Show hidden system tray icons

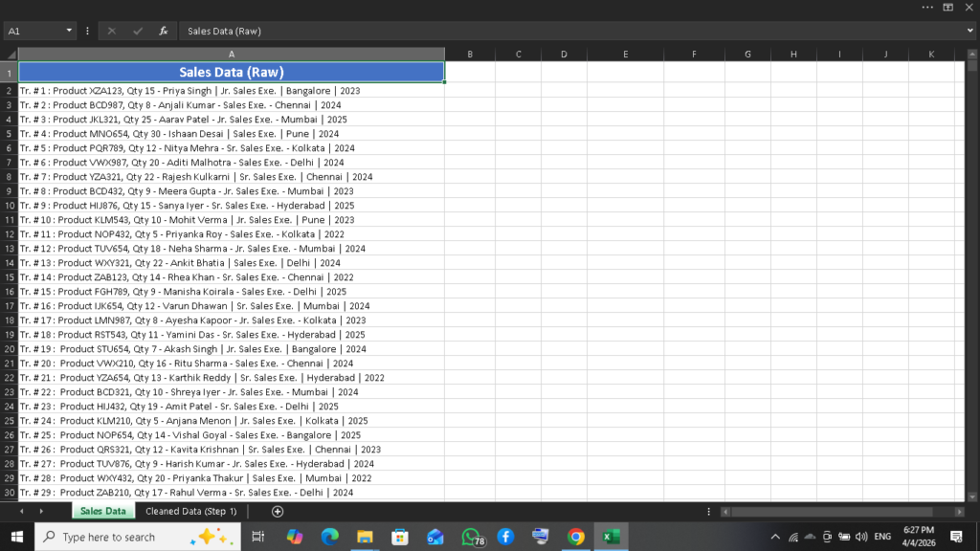(x=775, y=537)
